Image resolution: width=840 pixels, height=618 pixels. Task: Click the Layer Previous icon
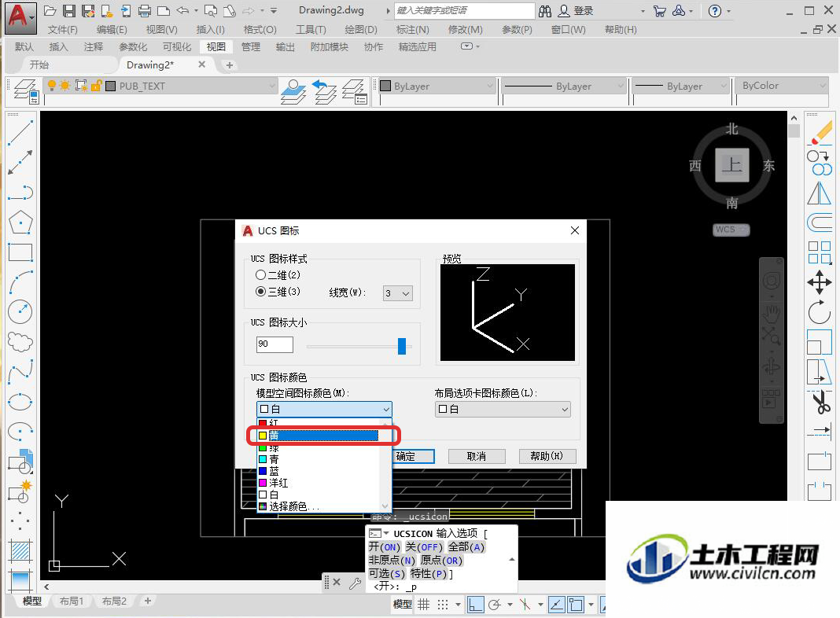(324, 91)
